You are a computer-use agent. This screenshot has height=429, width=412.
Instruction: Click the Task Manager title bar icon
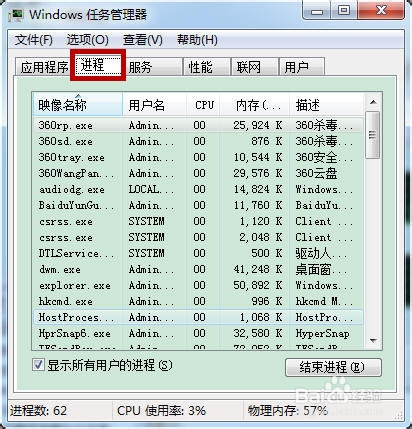coord(15,15)
